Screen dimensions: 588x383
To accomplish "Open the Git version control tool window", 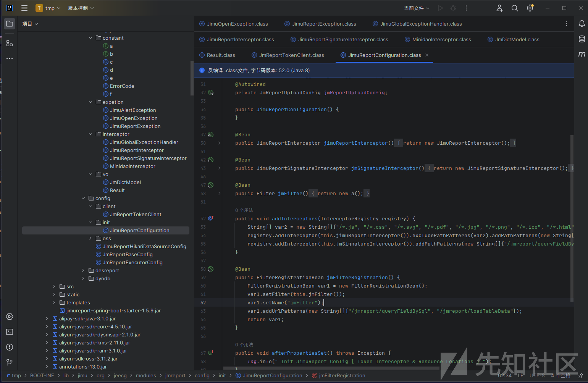I will pyautogui.click(x=10, y=362).
